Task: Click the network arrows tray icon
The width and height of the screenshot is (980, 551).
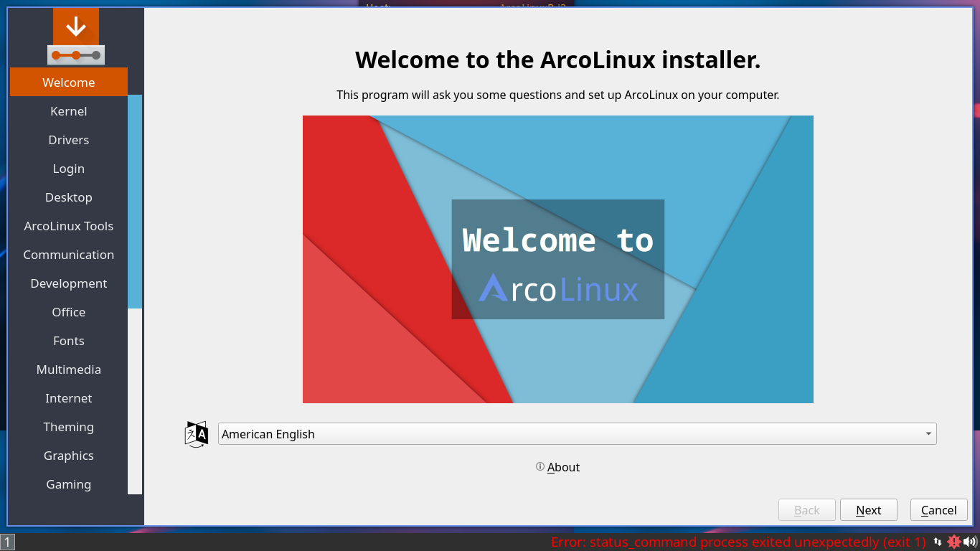Action: (x=937, y=542)
